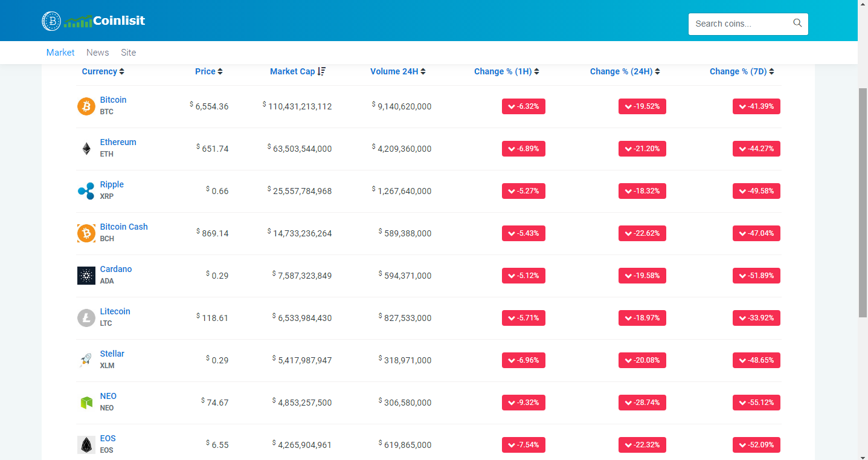Image resolution: width=868 pixels, height=460 pixels.
Task: Sort by Change % (24H)
Action: click(625, 71)
